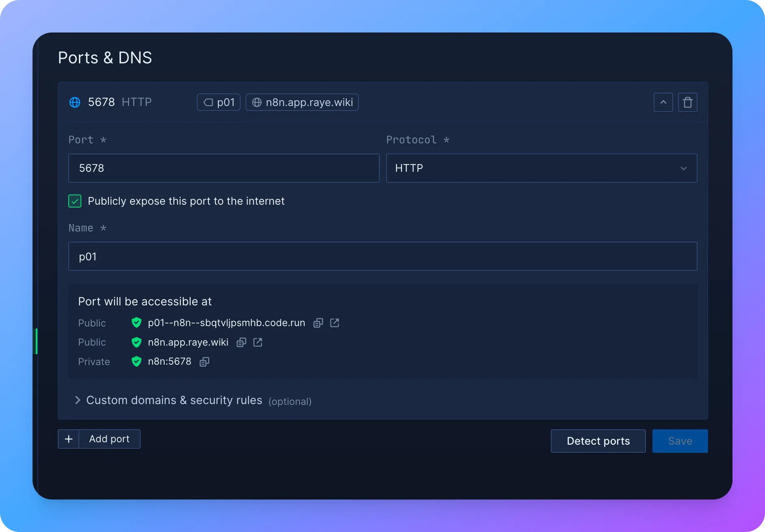This screenshot has height=532, width=765.
Task: Click the plus icon on Add port
Action: 69,439
